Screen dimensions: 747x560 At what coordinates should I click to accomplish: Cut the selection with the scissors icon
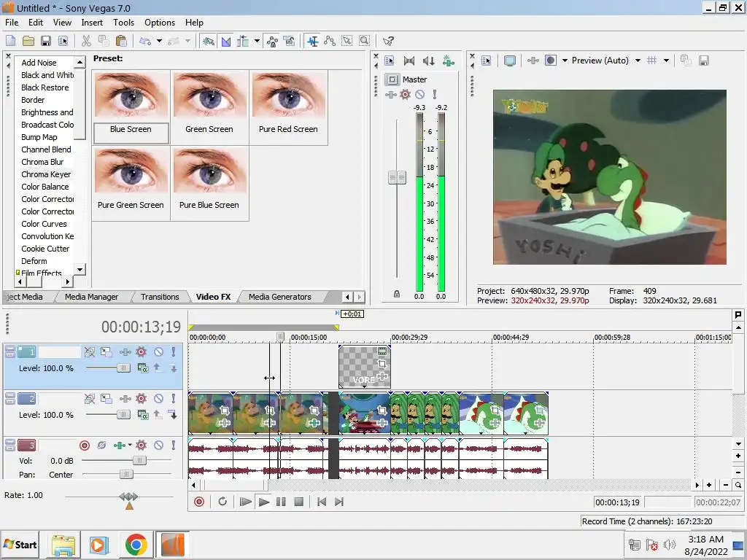[x=86, y=41]
